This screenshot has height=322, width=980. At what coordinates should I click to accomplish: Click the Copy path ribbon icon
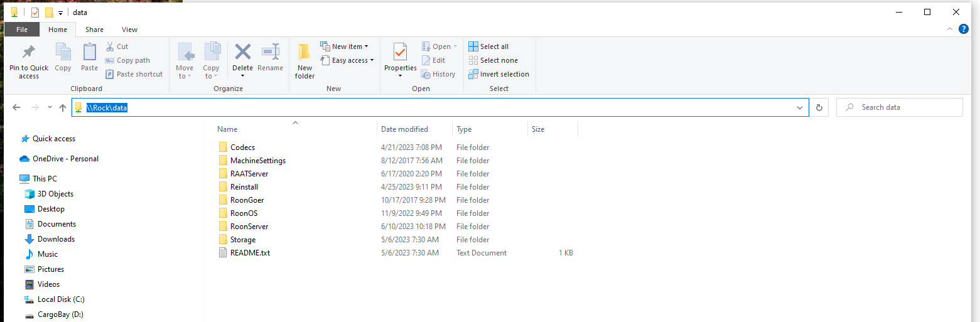click(x=109, y=60)
